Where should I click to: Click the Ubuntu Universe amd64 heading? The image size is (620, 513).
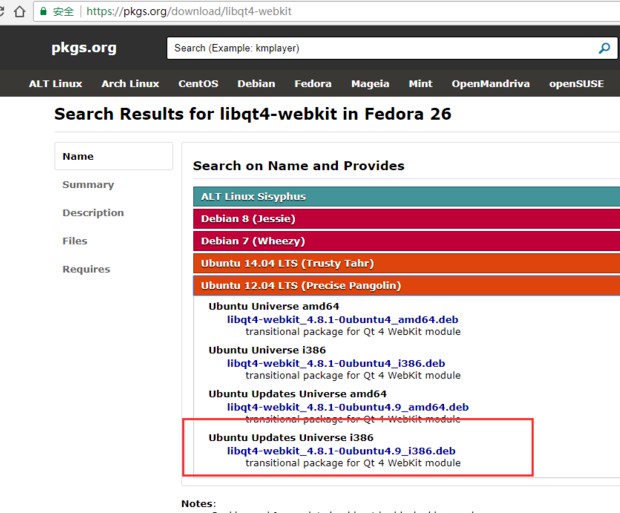tap(274, 307)
